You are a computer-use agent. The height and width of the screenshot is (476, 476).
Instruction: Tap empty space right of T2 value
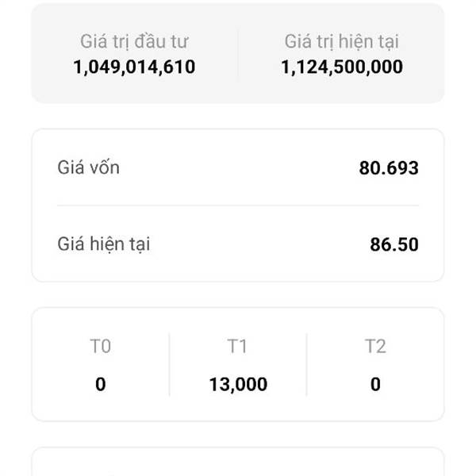click(x=416, y=385)
